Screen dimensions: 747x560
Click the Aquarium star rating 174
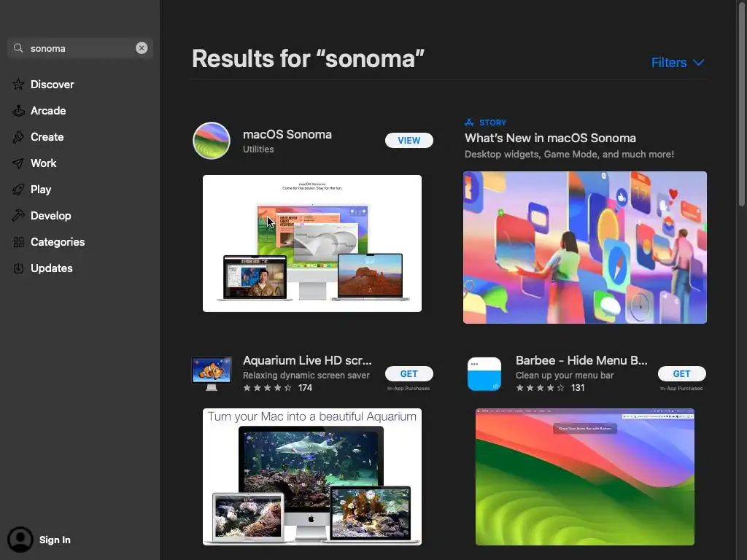coord(278,388)
